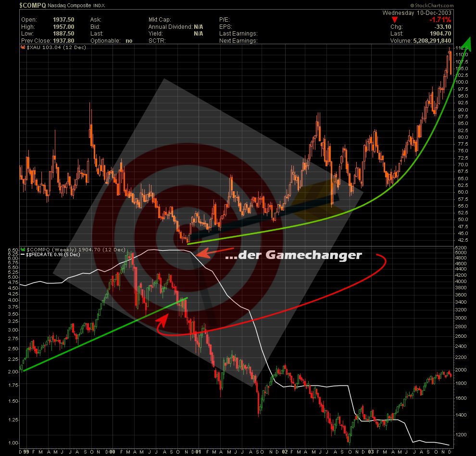Image resolution: width=476 pixels, height=456 pixels.
Task: Click the year 03 on time axis
Action: coord(371,452)
